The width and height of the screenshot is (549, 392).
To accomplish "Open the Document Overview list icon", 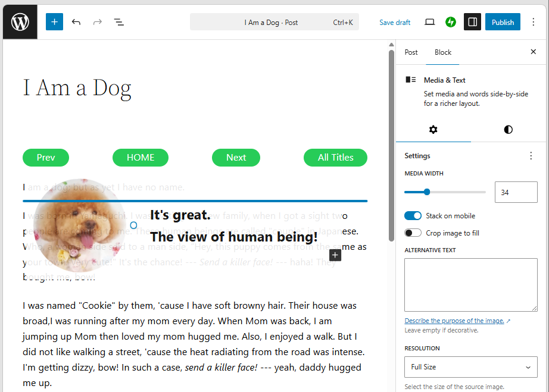I will pyautogui.click(x=119, y=22).
